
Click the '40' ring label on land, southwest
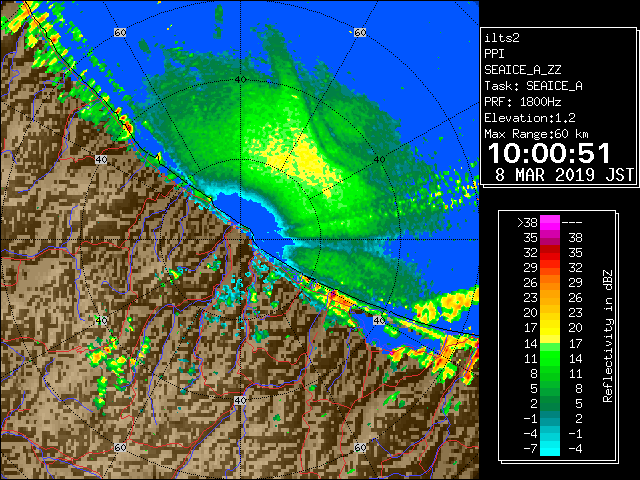(101, 321)
